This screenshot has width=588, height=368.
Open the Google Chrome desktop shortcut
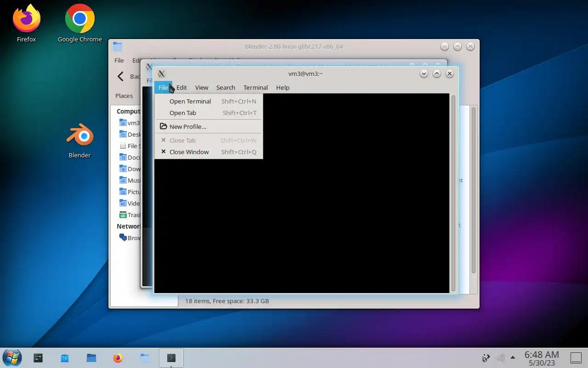79,23
